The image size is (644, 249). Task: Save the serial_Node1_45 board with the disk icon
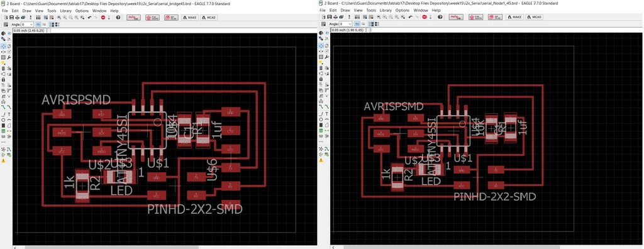330,17
